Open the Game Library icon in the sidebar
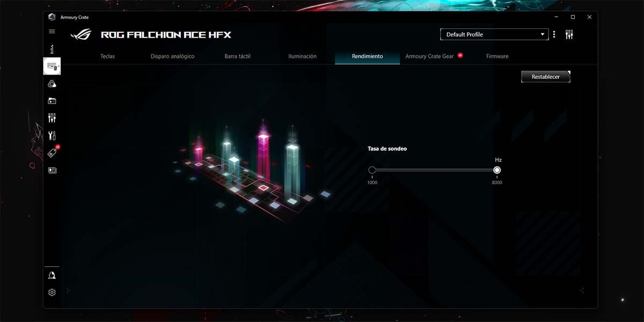 (52, 100)
